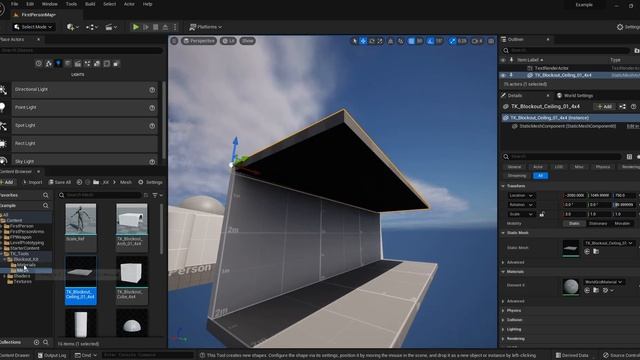640x360 pixels.
Task: Click the Outliner search field
Action: click(567, 50)
